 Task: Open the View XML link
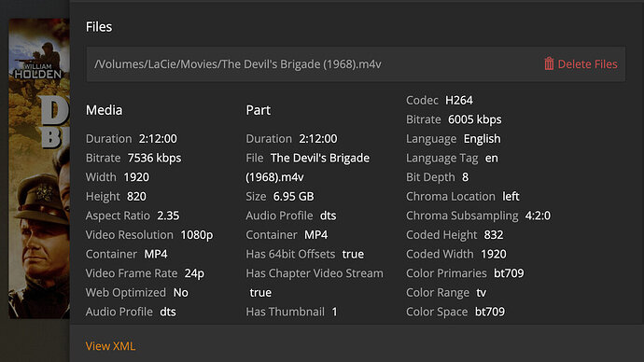coord(110,346)
